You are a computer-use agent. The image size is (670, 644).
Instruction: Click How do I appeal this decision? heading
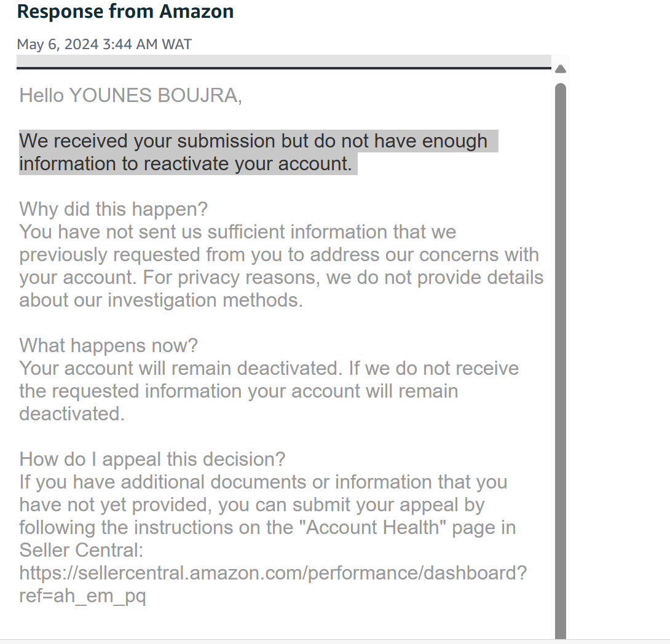(x=152, y=460)
